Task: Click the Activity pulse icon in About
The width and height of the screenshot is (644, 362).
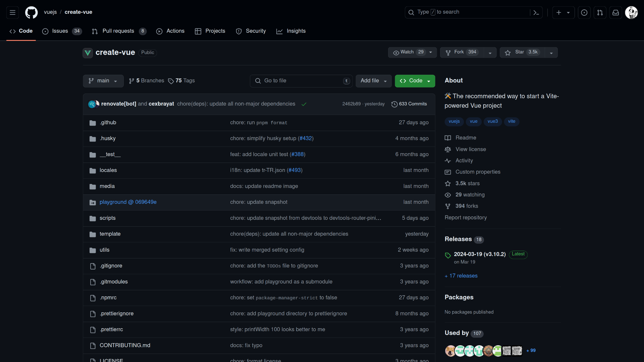Action: (448, 161)
